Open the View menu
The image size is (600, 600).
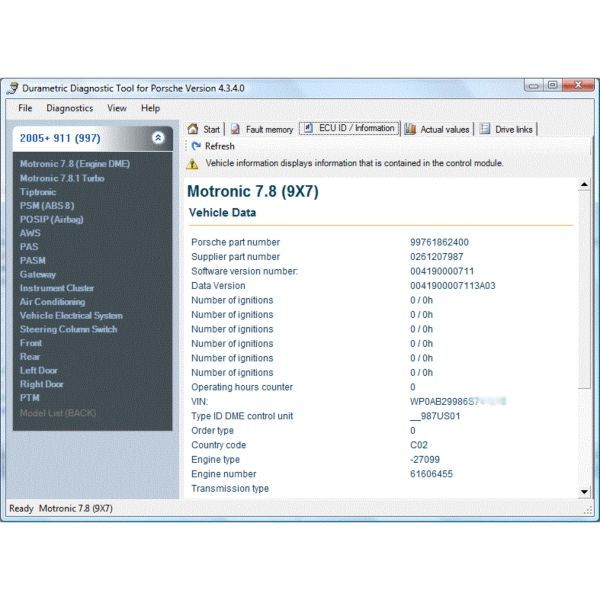pyautogui.click(x=117, y=108)
